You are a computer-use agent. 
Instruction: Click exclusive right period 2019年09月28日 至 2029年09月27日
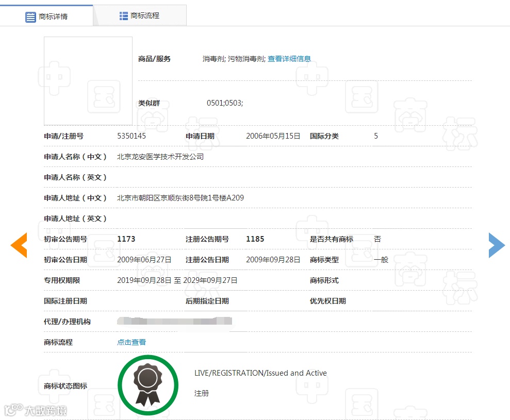[x=177, y=280]
